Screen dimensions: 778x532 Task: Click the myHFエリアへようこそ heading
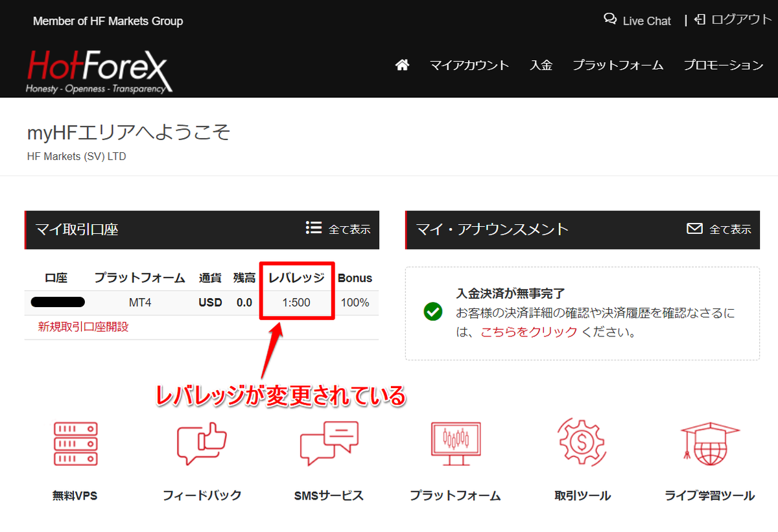pyautogui.click(x=128, y=132)
